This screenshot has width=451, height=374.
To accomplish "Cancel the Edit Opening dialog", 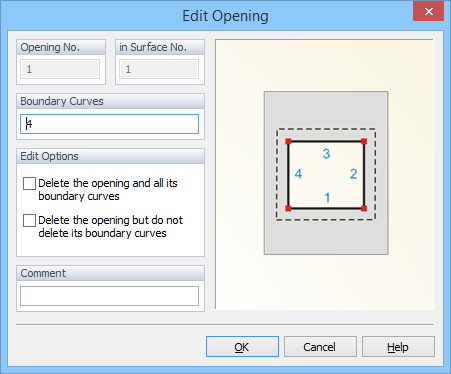I will [320, 347].
